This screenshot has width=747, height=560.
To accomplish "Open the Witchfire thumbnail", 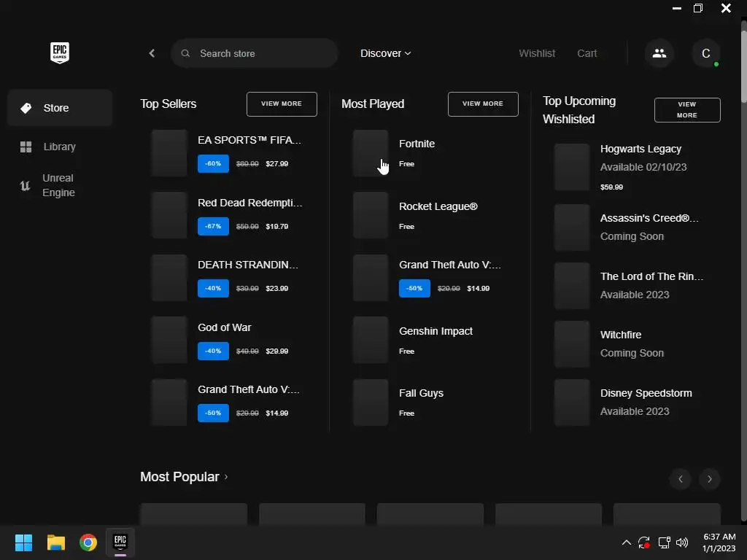I will [x=572, y=344].
